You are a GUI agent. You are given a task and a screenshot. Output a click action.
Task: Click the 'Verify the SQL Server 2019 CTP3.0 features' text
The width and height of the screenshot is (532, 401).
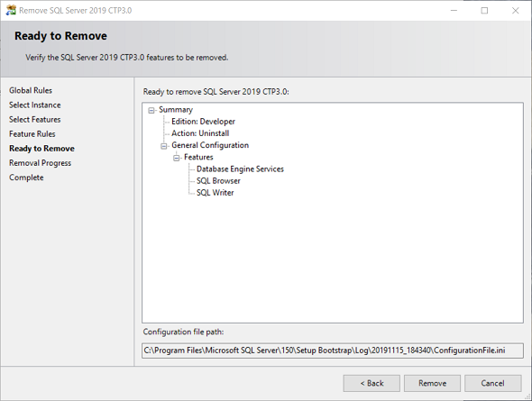point(126,58)
